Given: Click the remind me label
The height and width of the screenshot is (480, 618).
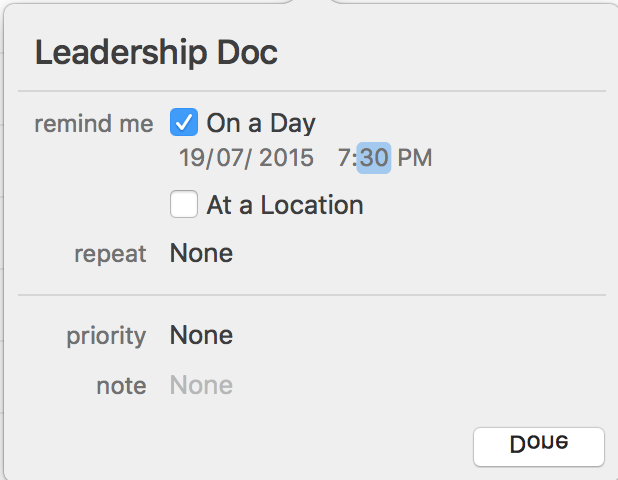Looking at the screenshot, I should (94, 124).
